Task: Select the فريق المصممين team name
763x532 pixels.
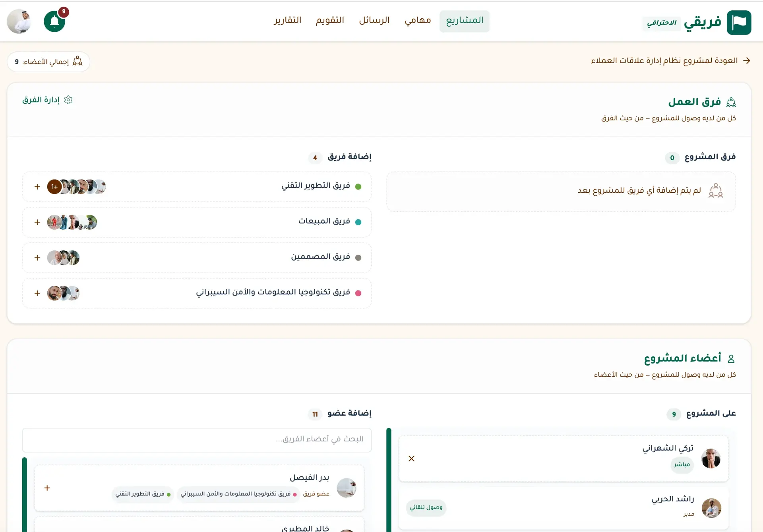Action: tap(320, 257)
